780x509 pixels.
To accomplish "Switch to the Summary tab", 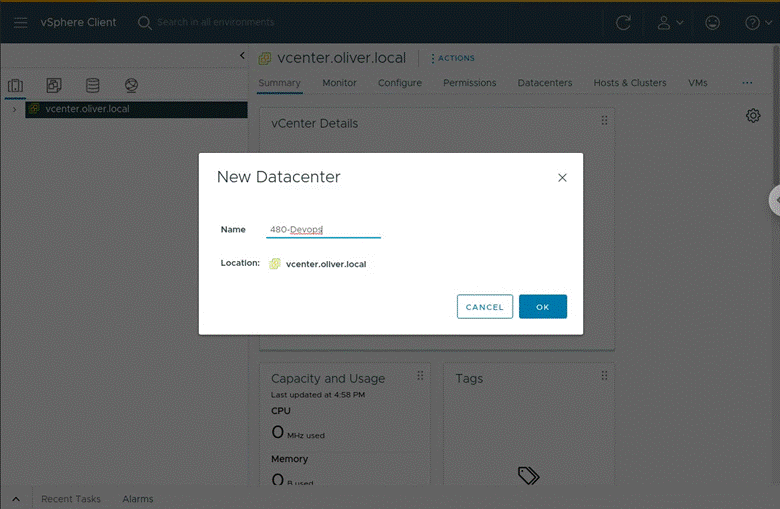I will (x=280, y=83).
